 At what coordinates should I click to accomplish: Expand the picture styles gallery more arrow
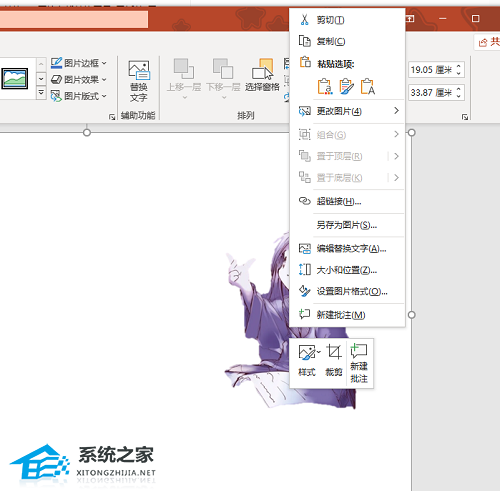(x=41, y=93)
